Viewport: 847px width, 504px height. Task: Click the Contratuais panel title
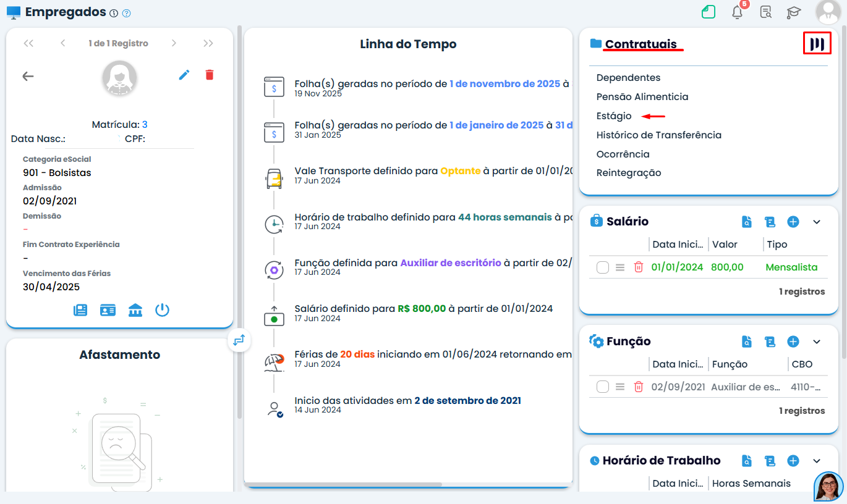tap(641, 44)
